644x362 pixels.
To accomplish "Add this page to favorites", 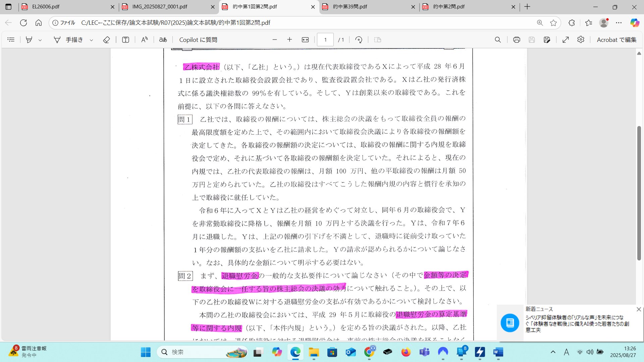I will point(553,23).
